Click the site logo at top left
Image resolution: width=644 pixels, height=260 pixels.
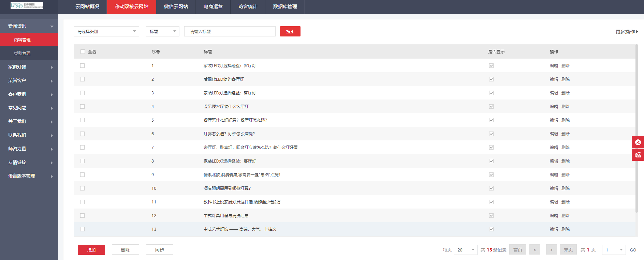click(x=27, y=5)
